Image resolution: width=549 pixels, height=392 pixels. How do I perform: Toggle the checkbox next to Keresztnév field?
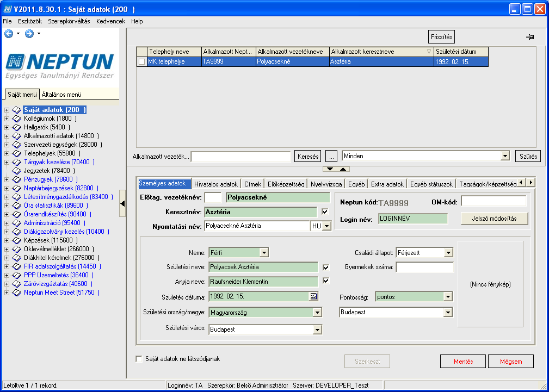click(325, 211)
